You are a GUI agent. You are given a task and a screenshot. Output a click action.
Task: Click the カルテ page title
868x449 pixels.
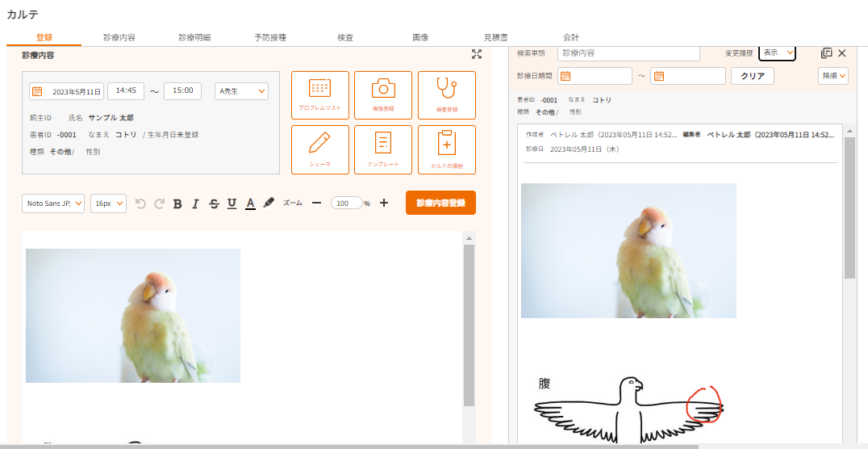point(22,15)
